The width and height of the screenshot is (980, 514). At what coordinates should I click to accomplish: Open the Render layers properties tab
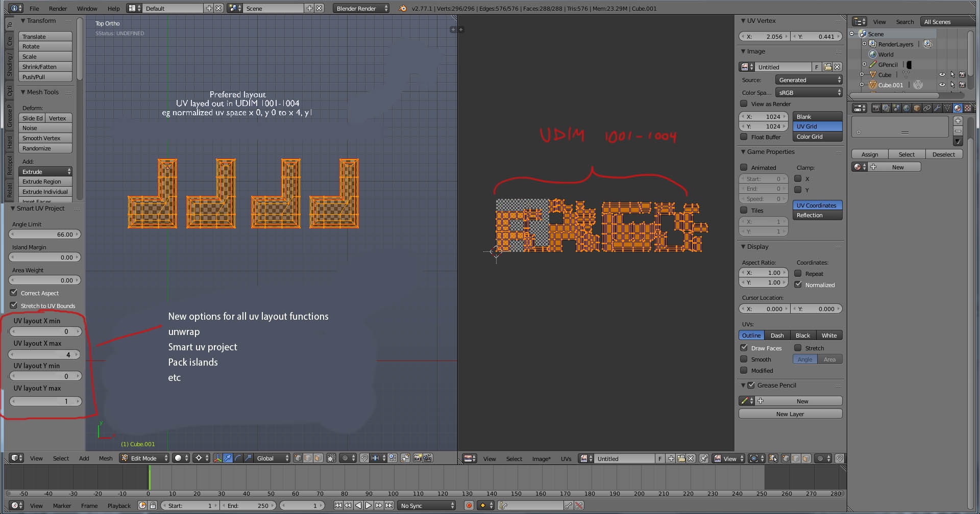point(886,108)
